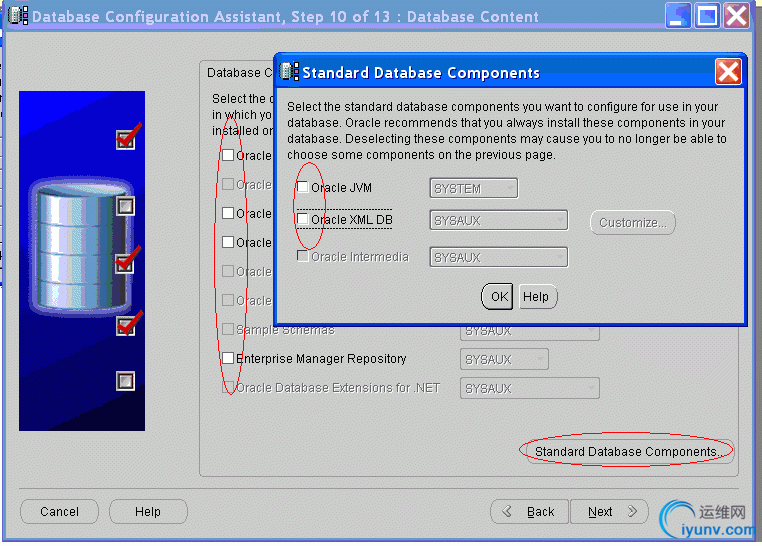Image resolution: width=762 pixels, height=546 pixels.
Task: Click the Standard Database Components title icon
Action: point(290,72)
